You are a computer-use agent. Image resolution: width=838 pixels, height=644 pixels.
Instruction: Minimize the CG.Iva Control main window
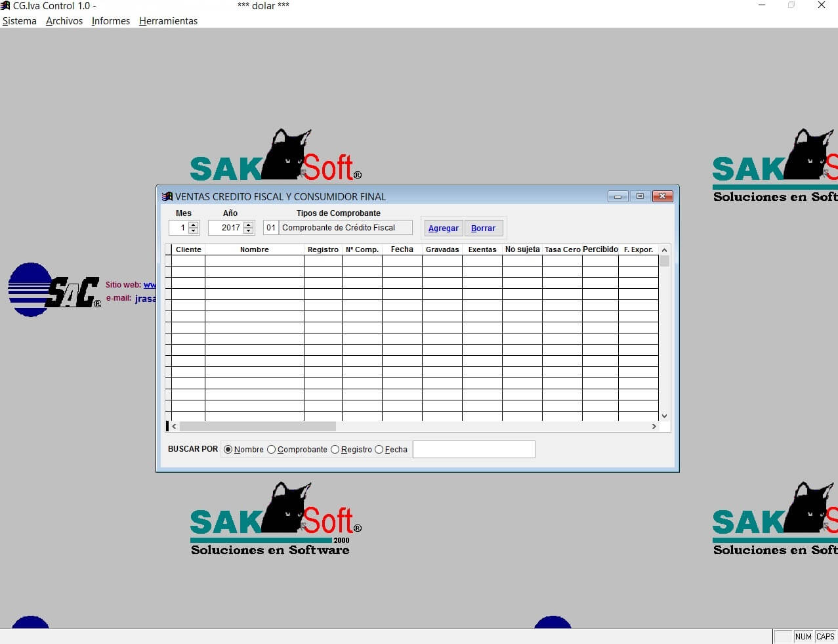[x=762, y=5]
